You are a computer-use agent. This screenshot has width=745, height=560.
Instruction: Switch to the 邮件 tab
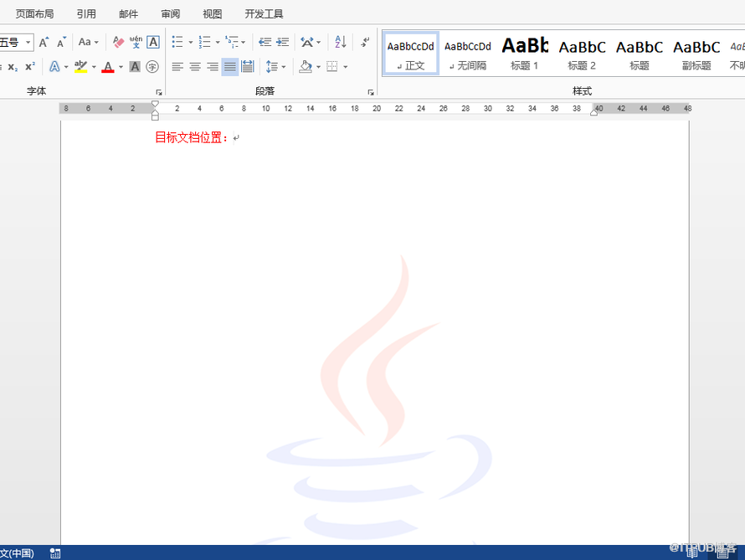pos(128,14)
